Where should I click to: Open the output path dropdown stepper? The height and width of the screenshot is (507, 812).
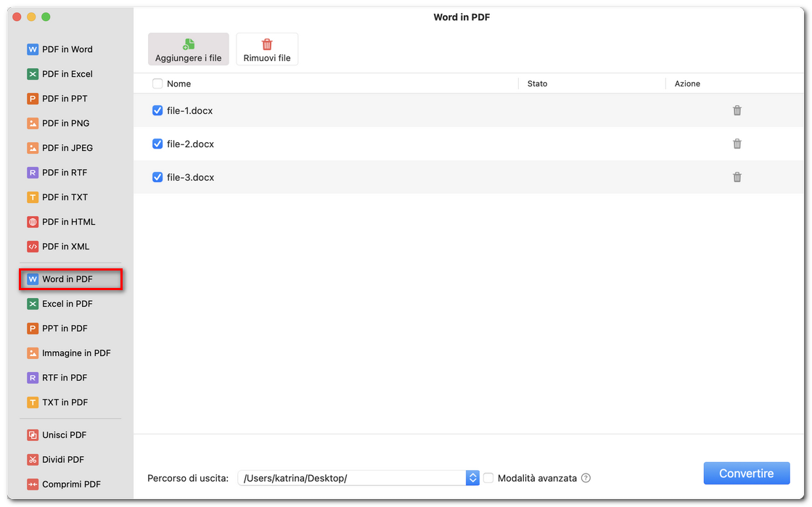(472, 477)
